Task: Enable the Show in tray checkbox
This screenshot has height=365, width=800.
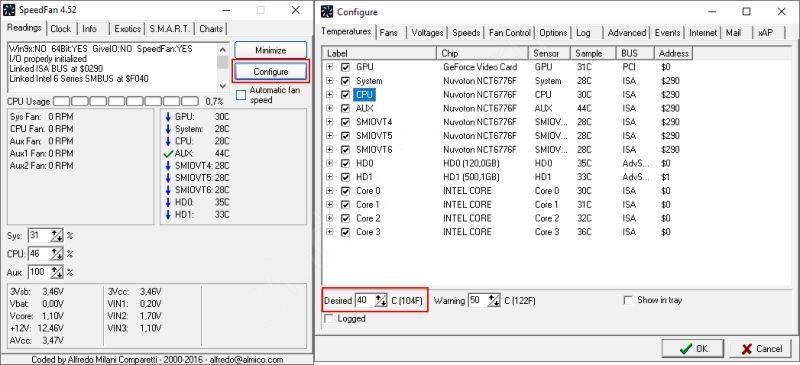Action: point(628,300)
